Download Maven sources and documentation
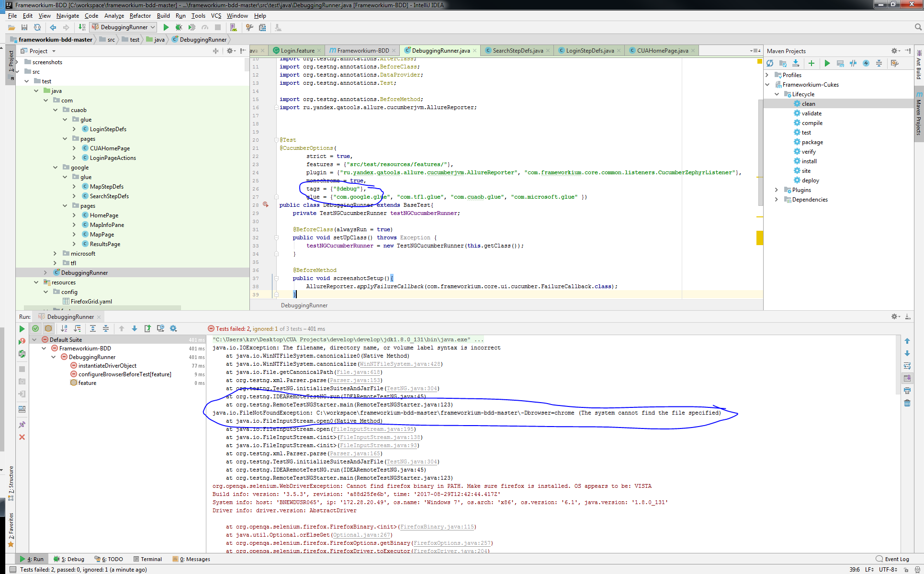 (796, 63)
